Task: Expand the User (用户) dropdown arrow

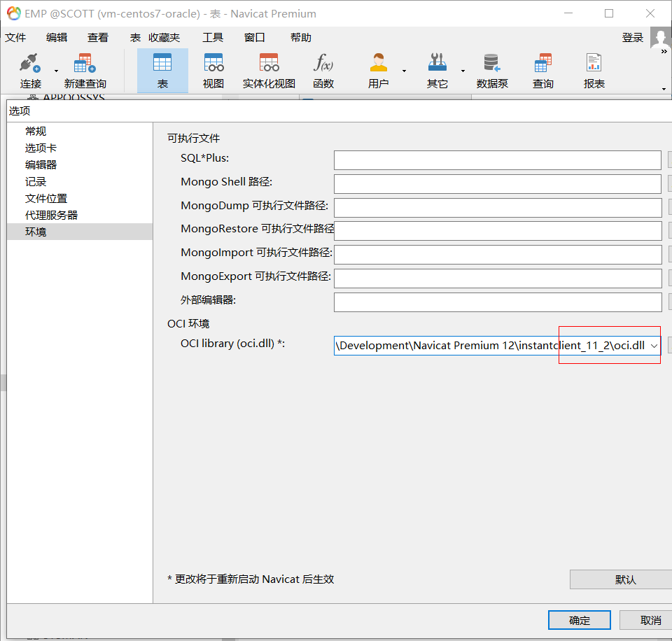Action: pos(404,71)
